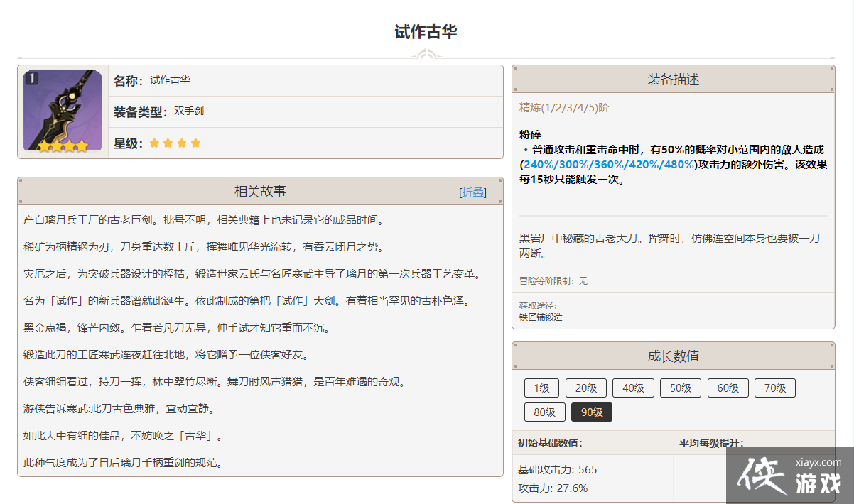Click the blue refinement percentage values

point(608,165)
